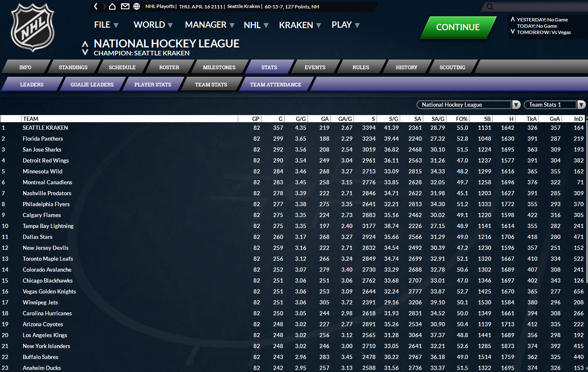Open the Florida Panthers team row
588x372 pixels.
43,139
